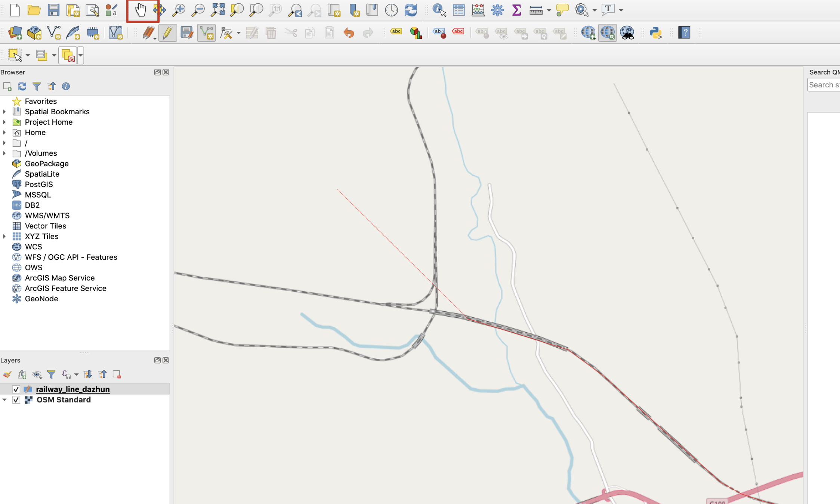
Task: Expand the WMS/WMTS connection
Action: click(x=5, y=215)
